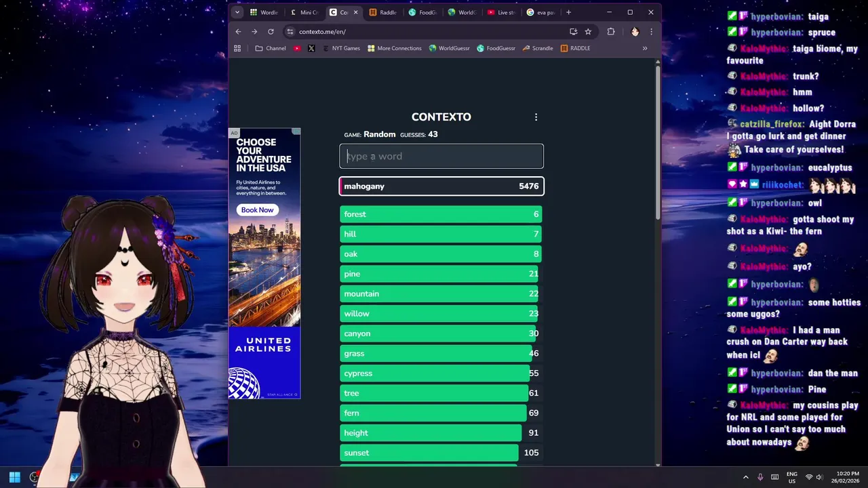Open the Scrandle bookmark

(x=538, y=48)
